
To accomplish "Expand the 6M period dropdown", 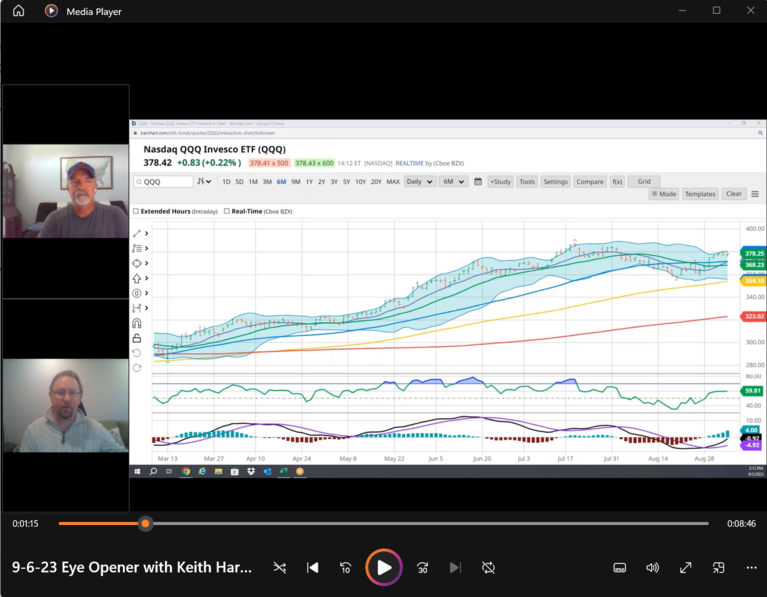I will pyautogui.click(x=454, y=182).
